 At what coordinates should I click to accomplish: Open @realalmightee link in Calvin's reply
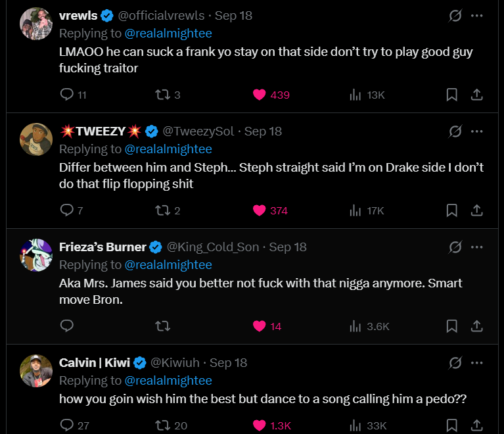pyautogui.click(x=168, y=380)
